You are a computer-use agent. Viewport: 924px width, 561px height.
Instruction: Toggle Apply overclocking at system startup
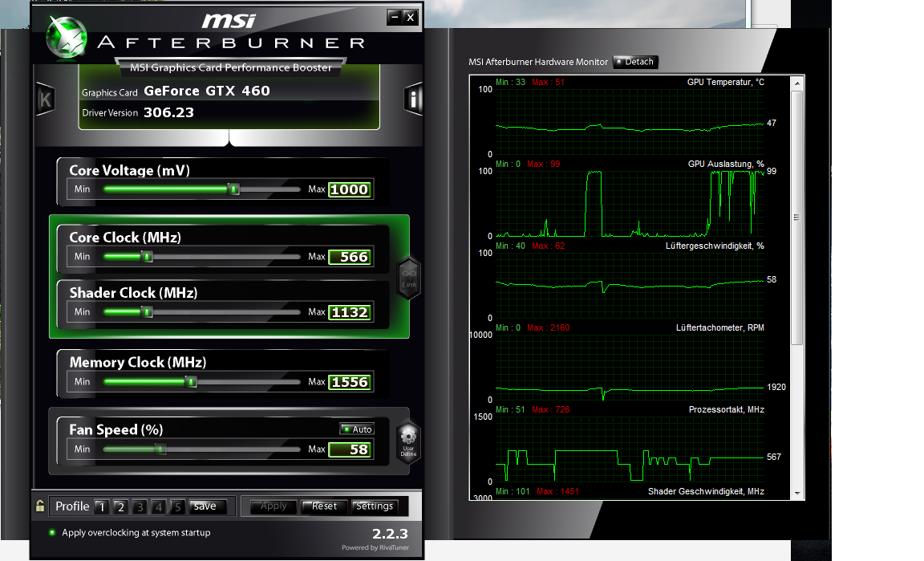130,532
